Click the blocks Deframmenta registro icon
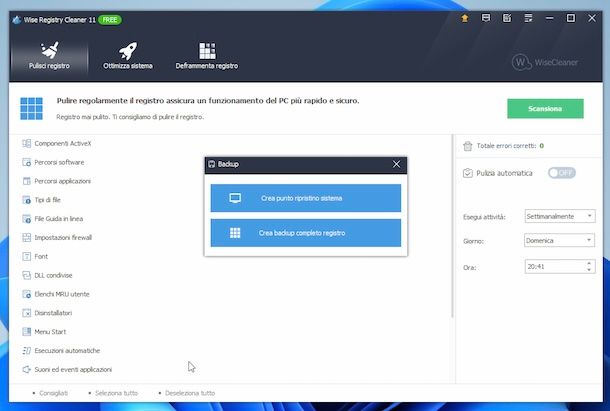The image size is (610, 411). (207, 51)
